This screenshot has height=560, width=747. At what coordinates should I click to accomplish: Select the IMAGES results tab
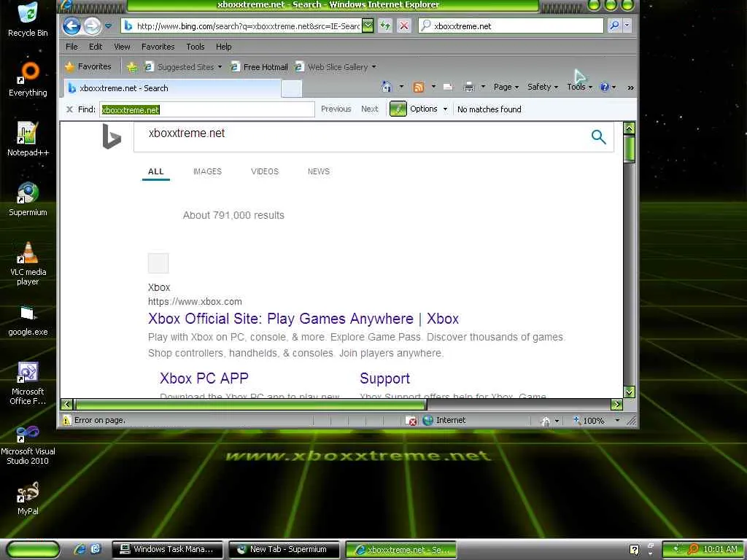(207, 171)
